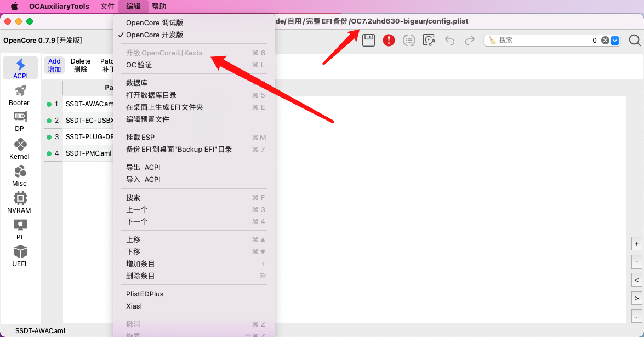Click row number 3 header
This screenshot has height=337, width=644.
click(x=53, y=136)
